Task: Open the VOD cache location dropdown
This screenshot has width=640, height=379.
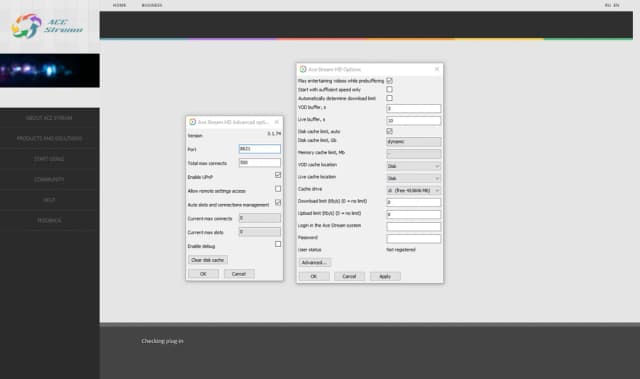Action: (x=413, y=166)
